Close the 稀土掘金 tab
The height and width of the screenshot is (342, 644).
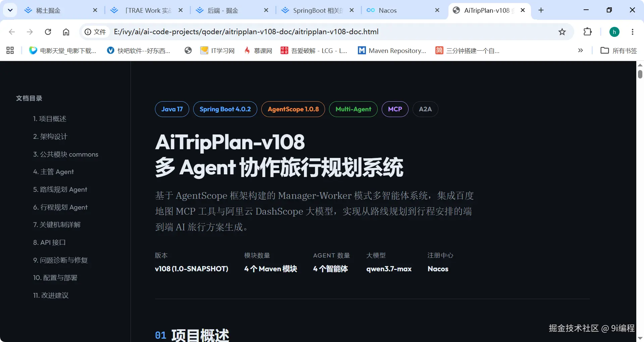pos(95,10)
